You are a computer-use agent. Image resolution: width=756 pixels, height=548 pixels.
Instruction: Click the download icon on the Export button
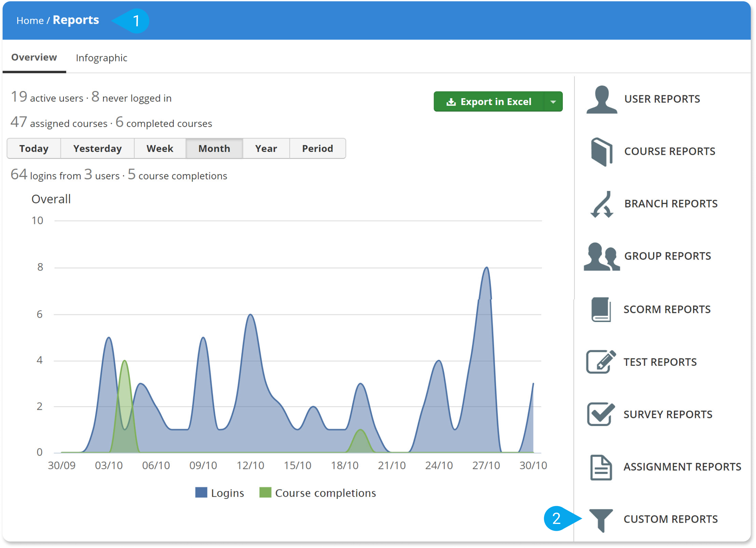point(451,102)
